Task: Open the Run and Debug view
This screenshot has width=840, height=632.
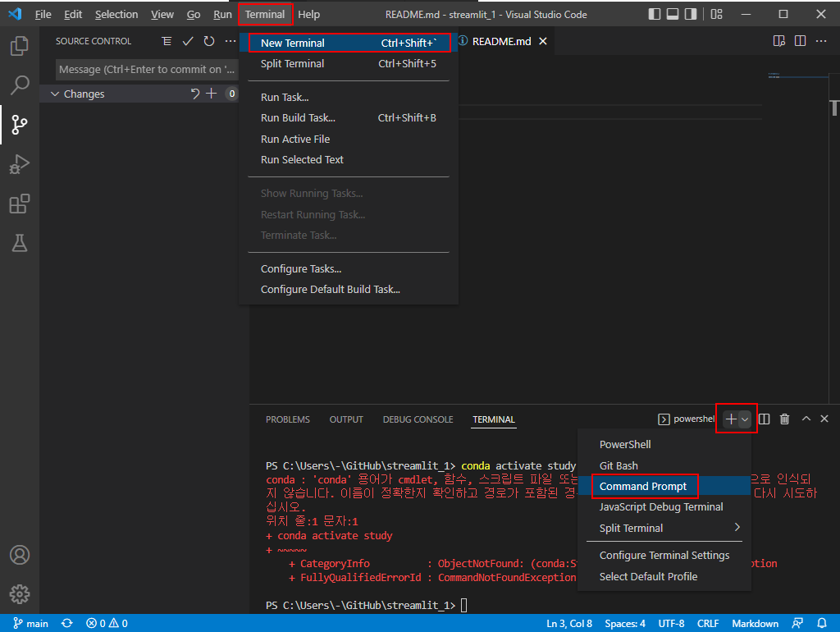Action: [20, 164]
